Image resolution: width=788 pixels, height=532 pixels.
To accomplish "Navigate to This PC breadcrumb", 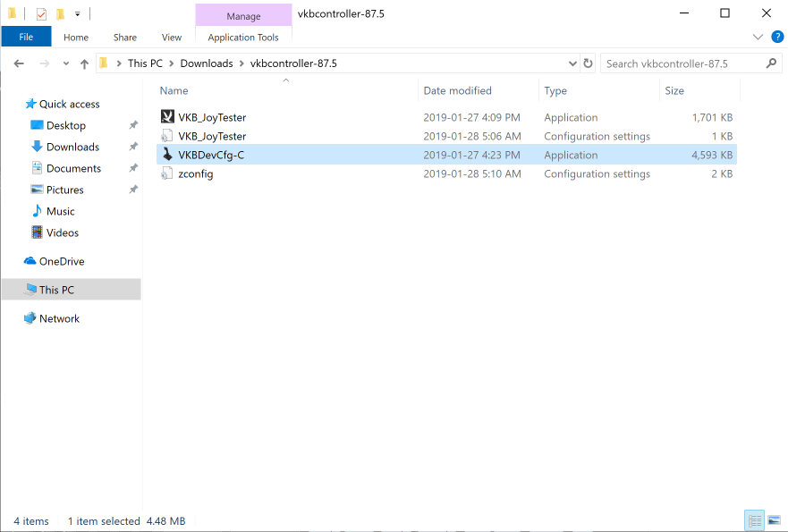I will click(145, 63).
